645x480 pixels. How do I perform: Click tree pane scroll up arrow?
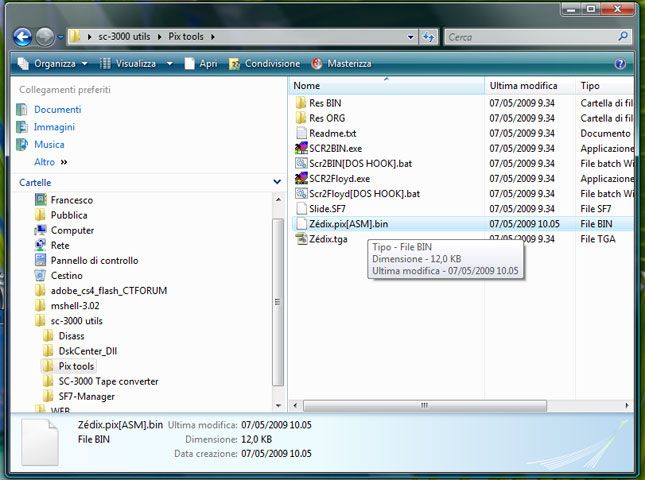tap(278, 199)
